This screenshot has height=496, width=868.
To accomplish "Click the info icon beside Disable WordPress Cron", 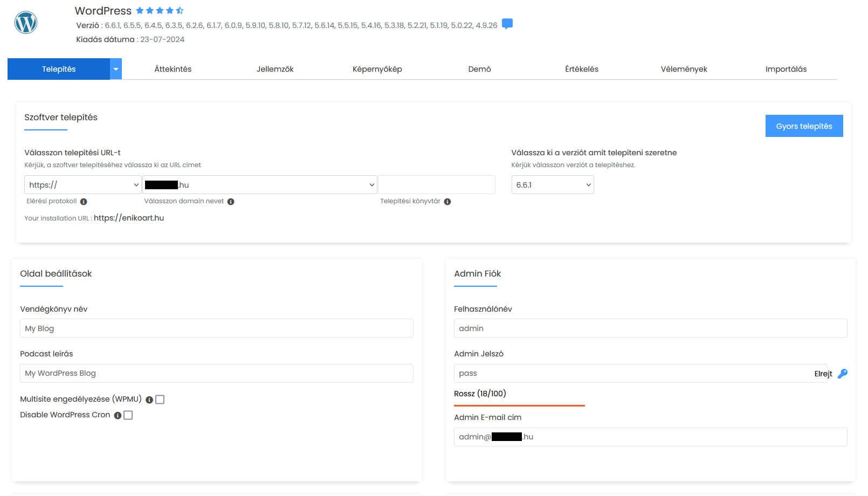I will click(x=118, y=415).
